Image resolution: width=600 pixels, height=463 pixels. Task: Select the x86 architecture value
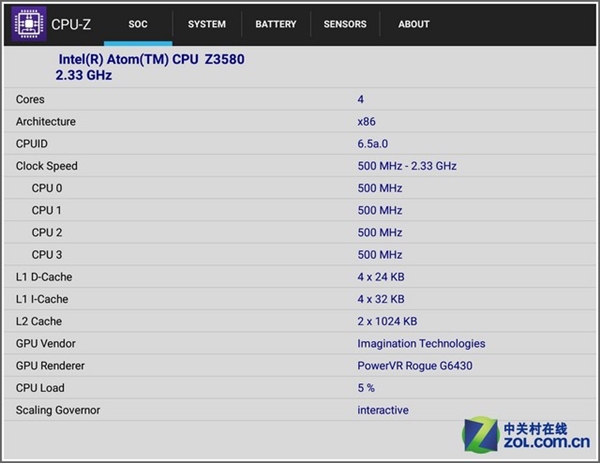point(366,122)
